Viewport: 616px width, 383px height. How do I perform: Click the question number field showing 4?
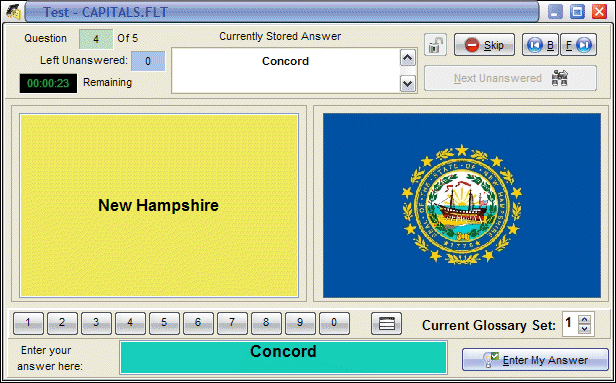coord(96,39)
